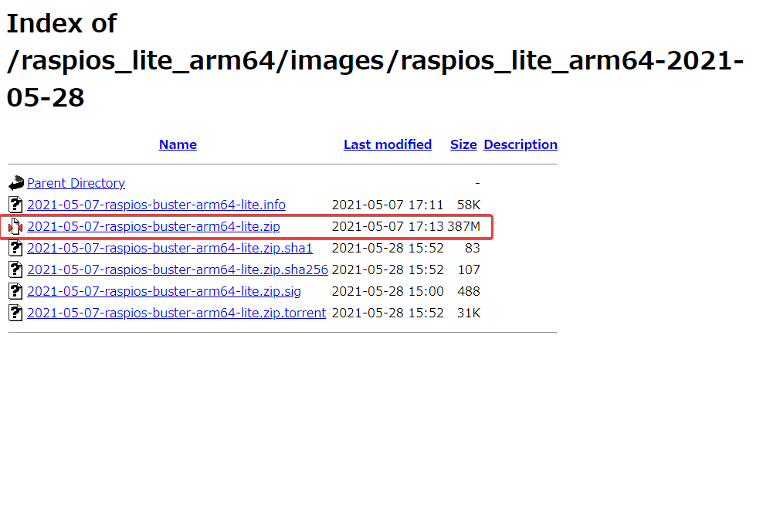Screen dimensions: 763x532
Task: Open the Parent Directory link
Action: (76, 183)
